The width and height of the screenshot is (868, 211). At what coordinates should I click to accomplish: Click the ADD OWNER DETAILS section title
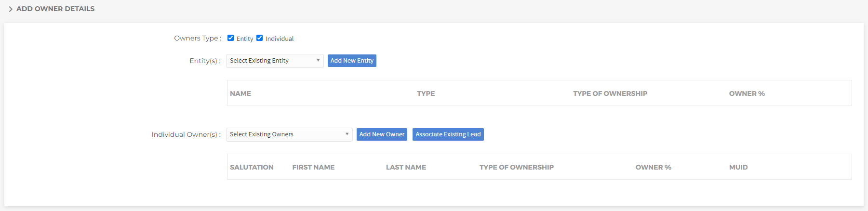pyautogui.click(x=55, y=9)
